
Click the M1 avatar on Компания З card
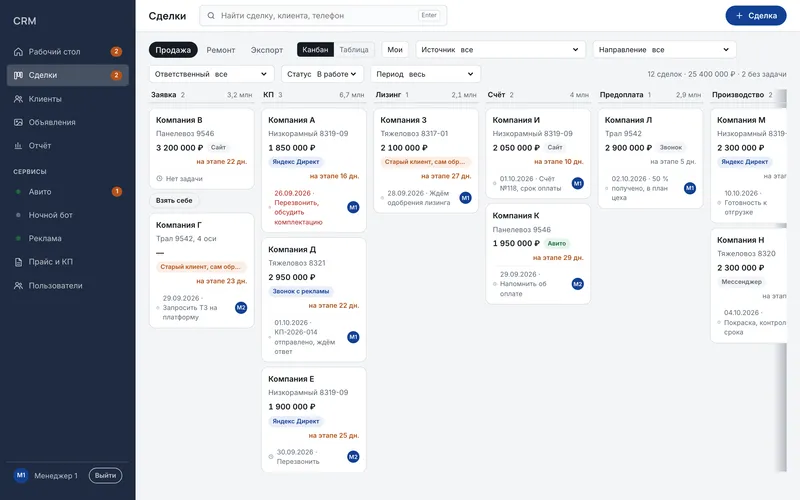(465, 197)
